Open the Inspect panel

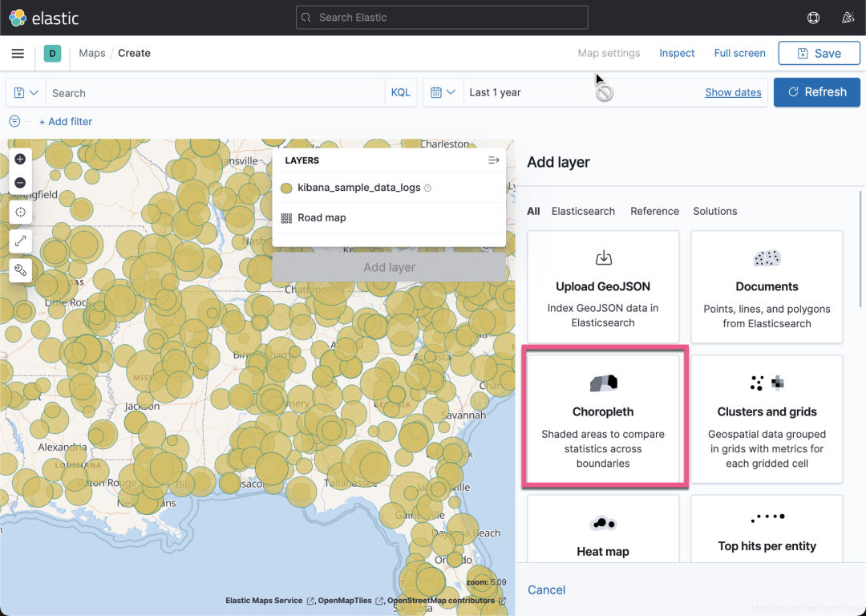pos(677,53)
